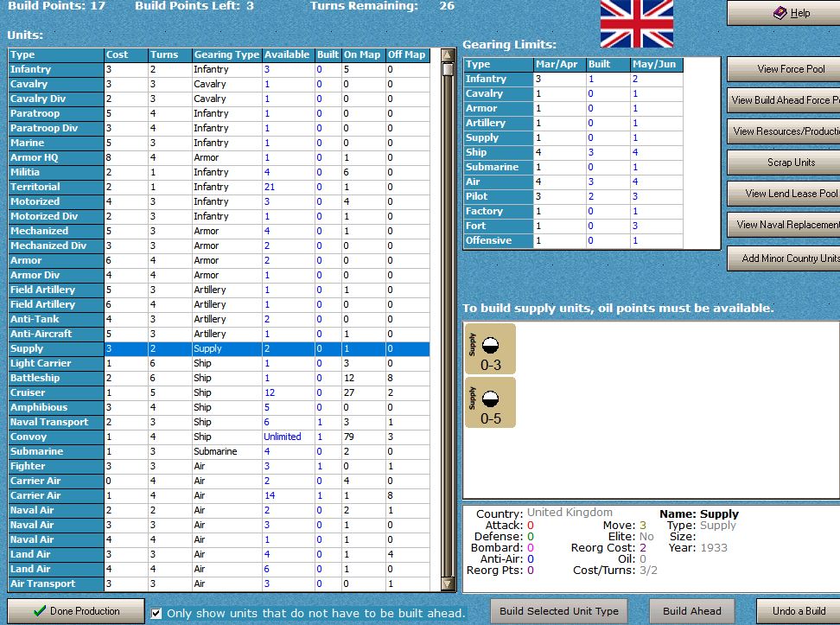Select the Battleship row

coord(219,378)
